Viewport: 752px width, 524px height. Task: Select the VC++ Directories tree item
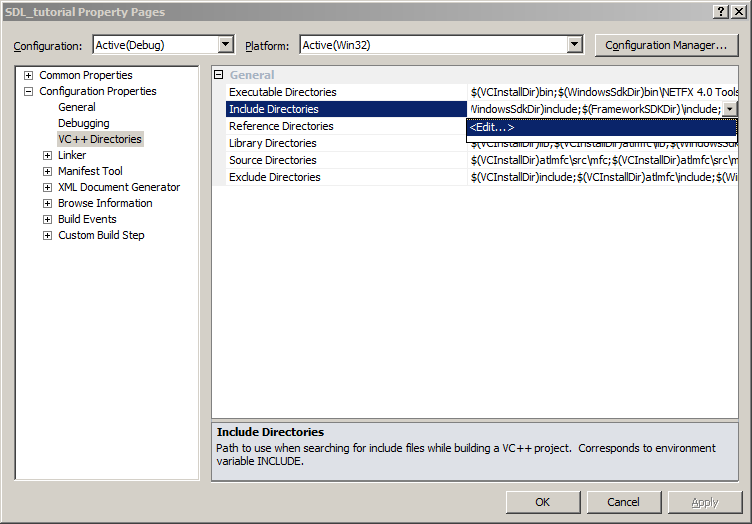click(100, 139)
